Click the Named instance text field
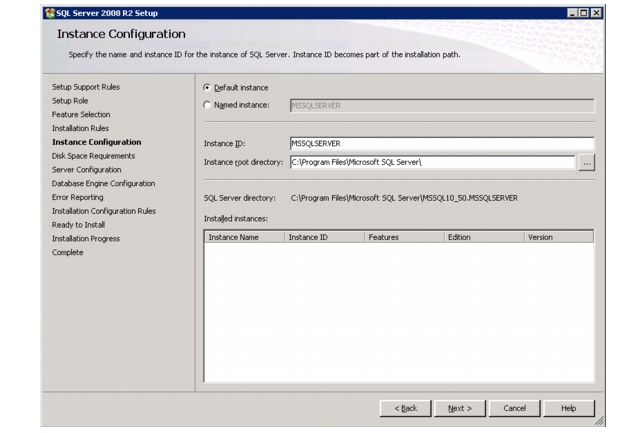 (442, 106)
